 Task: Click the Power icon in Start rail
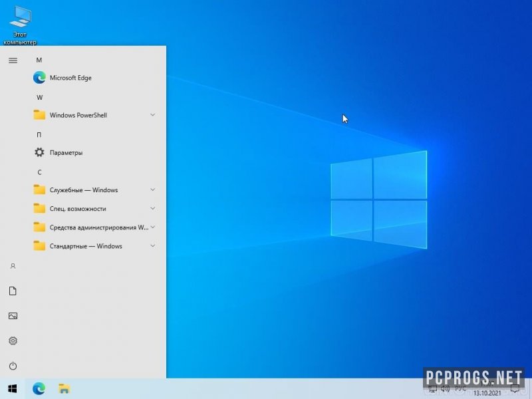click(13, 366)
